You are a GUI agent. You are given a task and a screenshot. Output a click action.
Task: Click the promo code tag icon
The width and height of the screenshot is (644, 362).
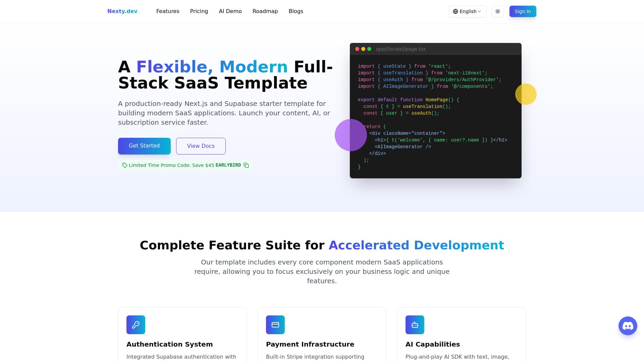click(x=124, y=165)
